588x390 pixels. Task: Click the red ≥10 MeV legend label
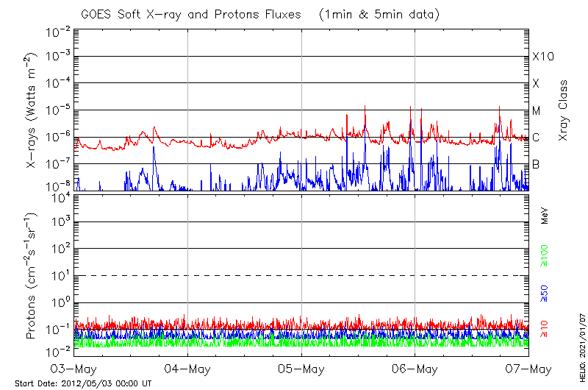coord(545,327)
